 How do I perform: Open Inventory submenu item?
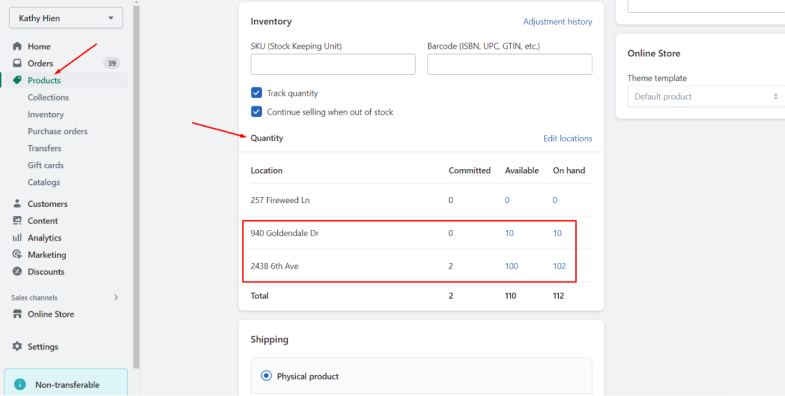[x=46, y=114]
